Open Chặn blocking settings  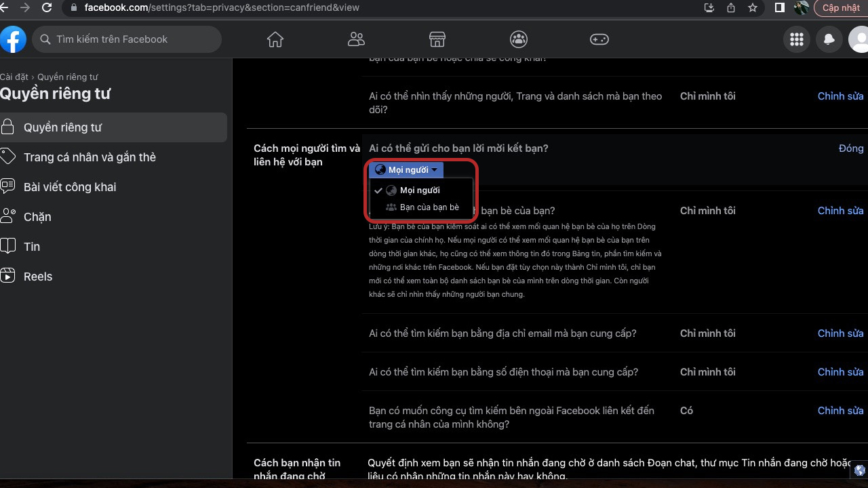coord(113,217)
